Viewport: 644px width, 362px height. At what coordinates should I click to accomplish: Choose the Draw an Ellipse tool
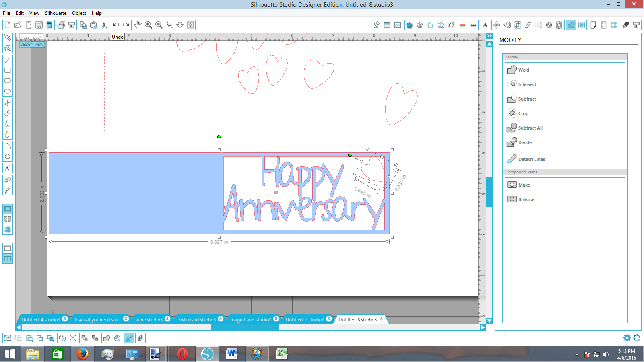7,91
